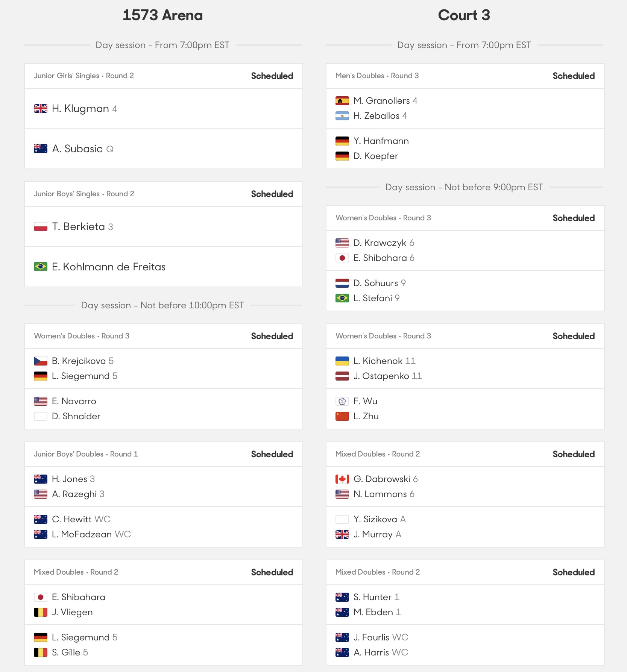Click the Japanese flag beside E. Shibahara in Mixed Doubles
This screenshot has width=627, height=672.
click(41, 597)
